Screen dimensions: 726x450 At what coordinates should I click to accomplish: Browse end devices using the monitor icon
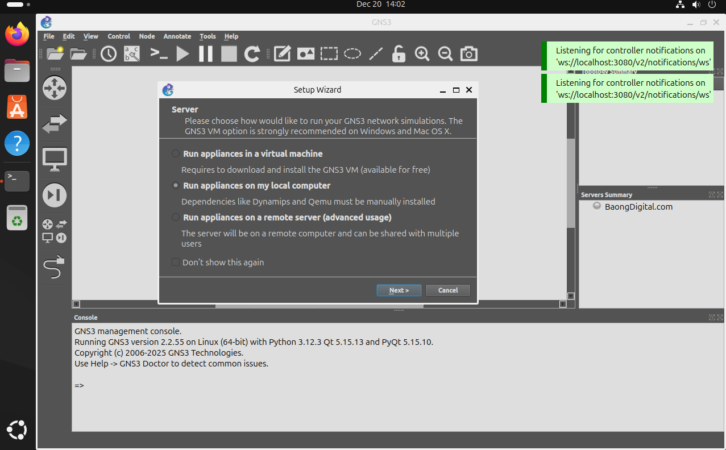(x=54, y=158)
